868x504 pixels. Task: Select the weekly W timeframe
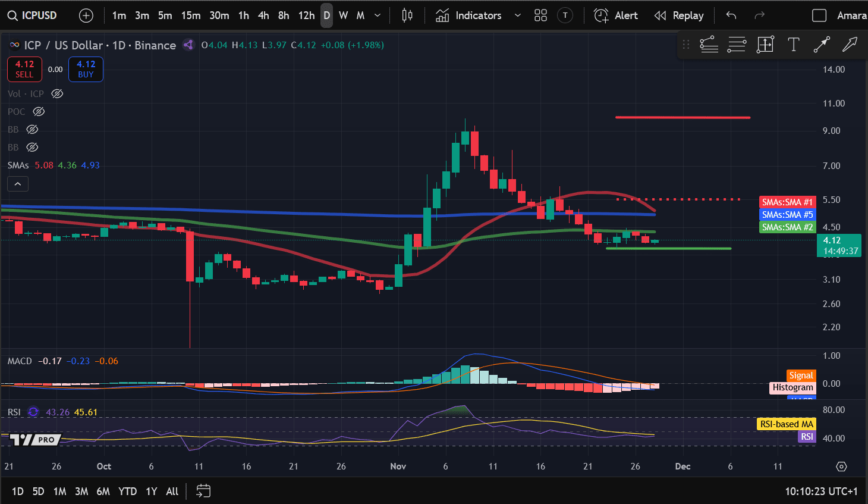pyautogui.click(x=343, y=15)
